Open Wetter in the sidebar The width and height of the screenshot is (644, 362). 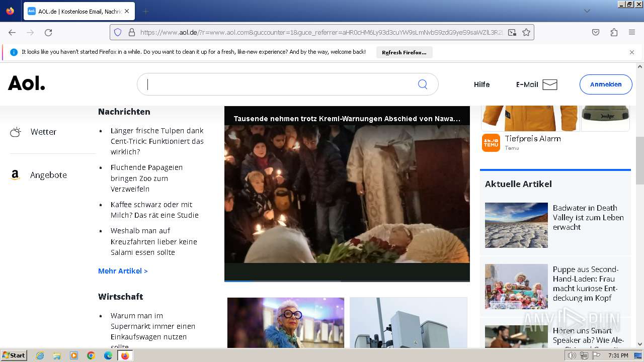(x=43, y=132)
